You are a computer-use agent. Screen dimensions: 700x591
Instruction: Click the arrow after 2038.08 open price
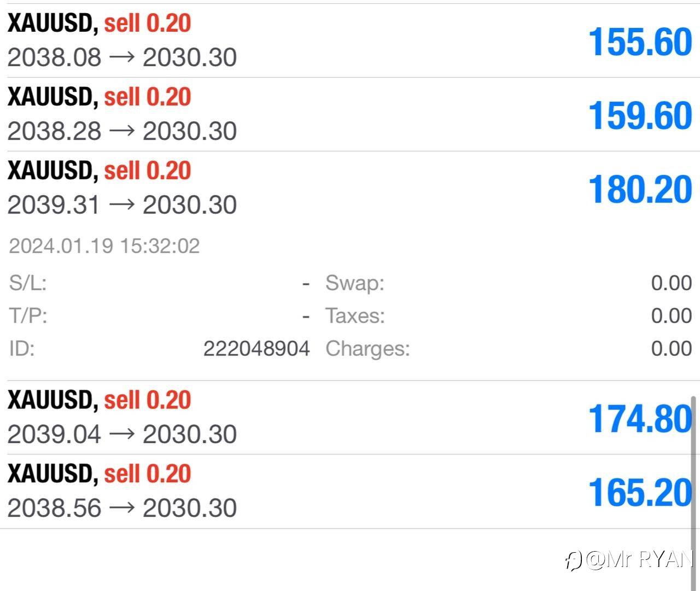121,57
